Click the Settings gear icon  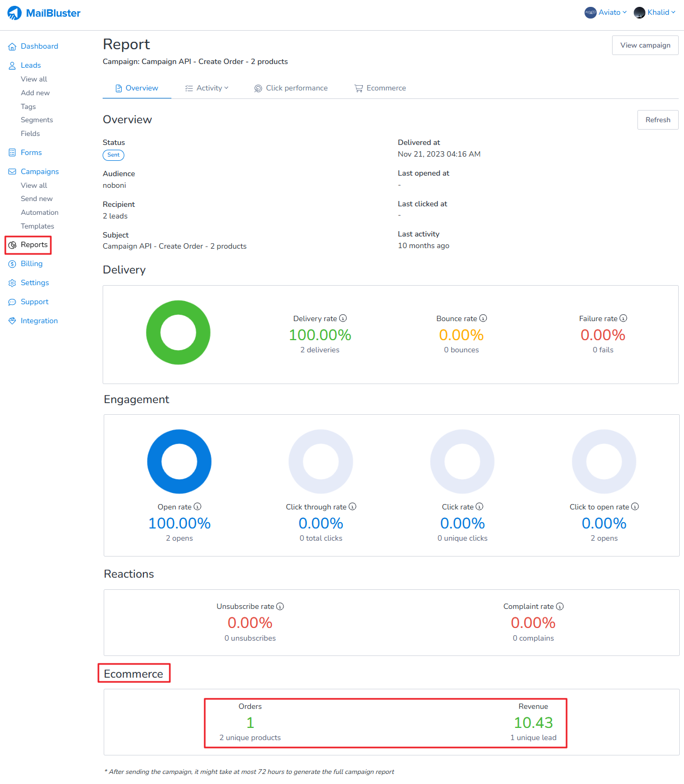tap(12, 283)
